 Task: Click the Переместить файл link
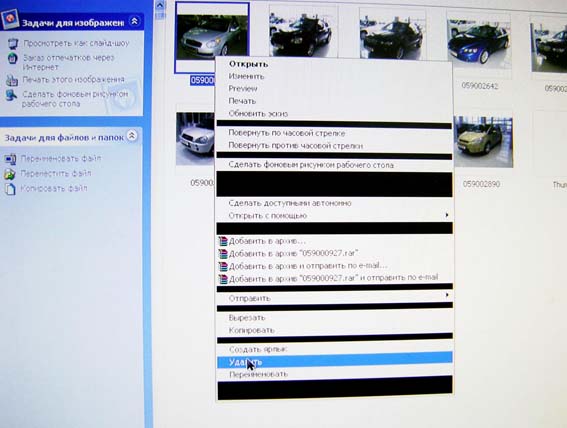[56, 174]
